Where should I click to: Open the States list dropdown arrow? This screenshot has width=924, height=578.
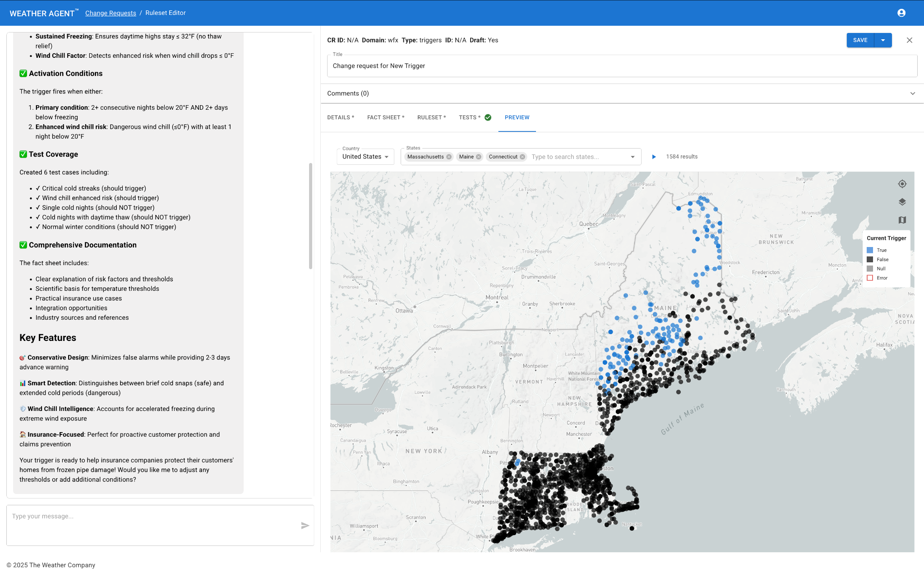point(633,157)
